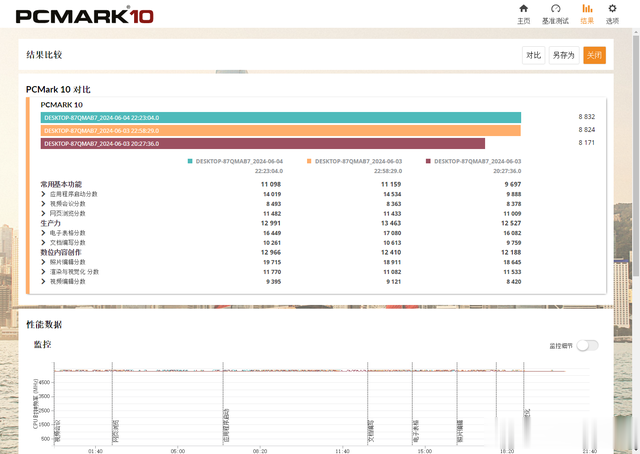Click the 另存为 save-as button
640x454 pixels.
(x=564, y=55)
